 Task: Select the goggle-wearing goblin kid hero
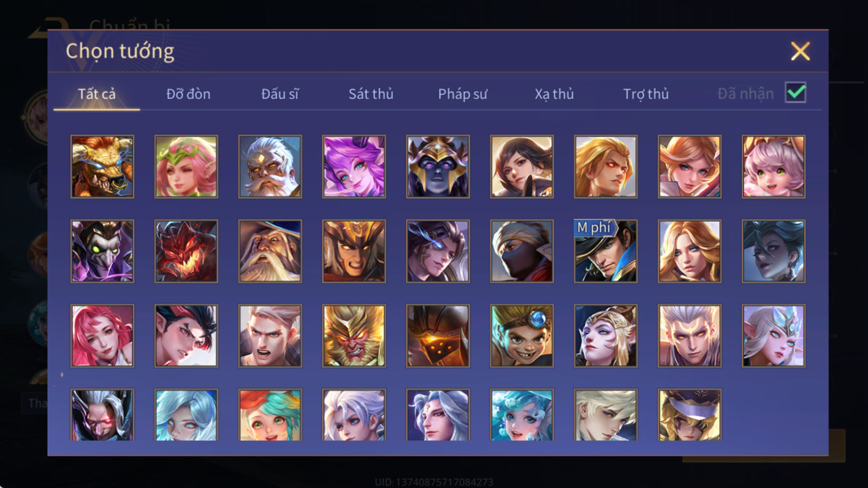(x=522, y=336)
